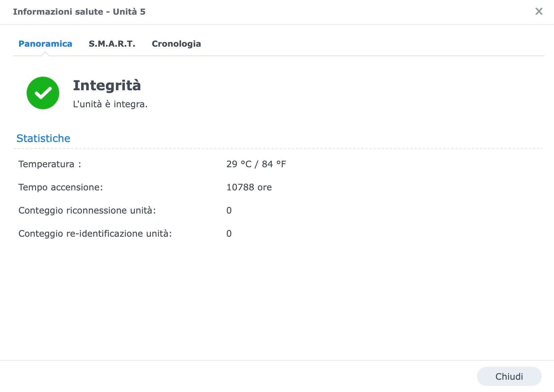Image resolution: width=554 pixels, height=392 pixels.
Task: Click the Temperatura label
Action: [x=50, y=164]
